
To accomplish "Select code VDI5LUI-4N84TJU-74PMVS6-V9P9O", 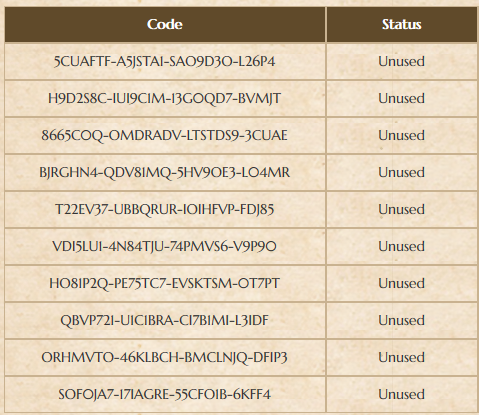I will (165, 247).
